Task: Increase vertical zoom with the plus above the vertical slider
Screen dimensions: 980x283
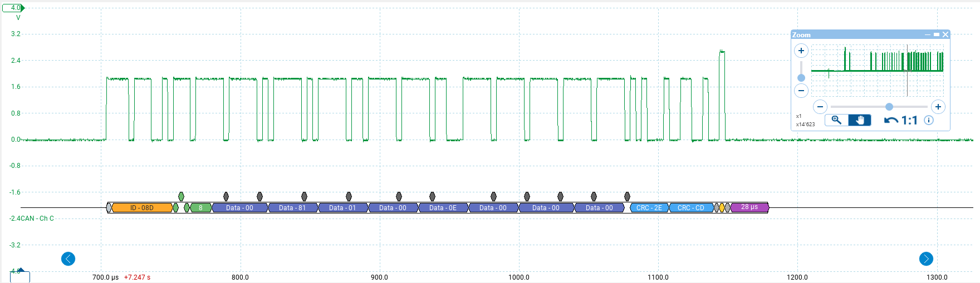Action: coord(801,51)
